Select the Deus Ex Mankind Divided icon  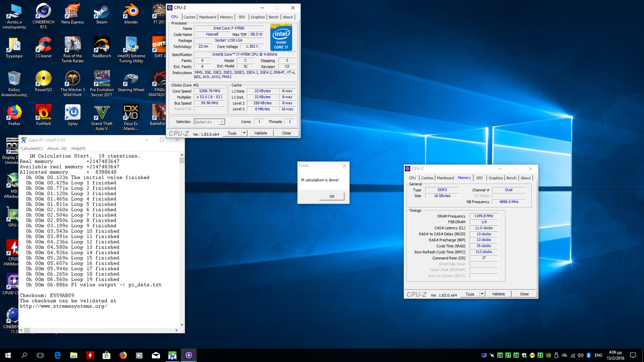point(131,117)
